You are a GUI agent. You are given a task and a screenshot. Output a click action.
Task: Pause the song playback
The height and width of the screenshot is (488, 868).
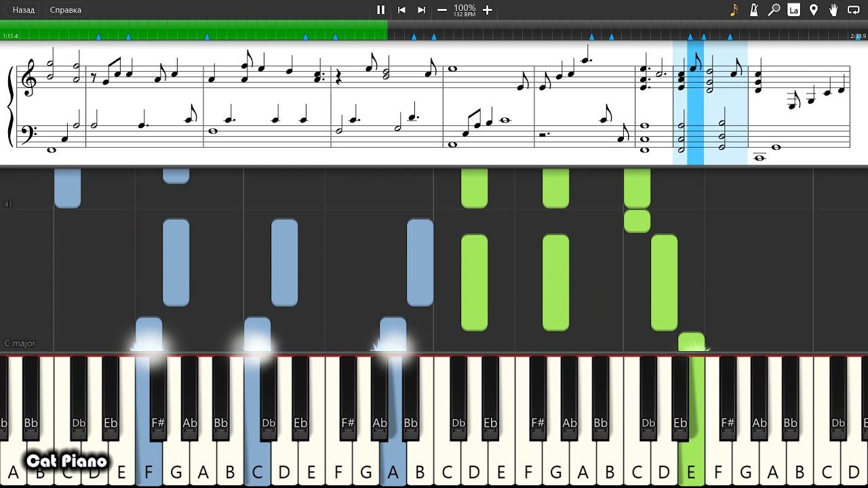(x=380, y=10)
